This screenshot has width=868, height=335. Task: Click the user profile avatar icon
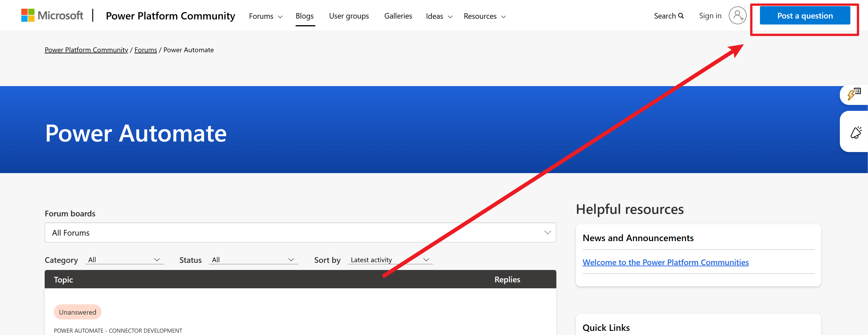coord(737,16)
